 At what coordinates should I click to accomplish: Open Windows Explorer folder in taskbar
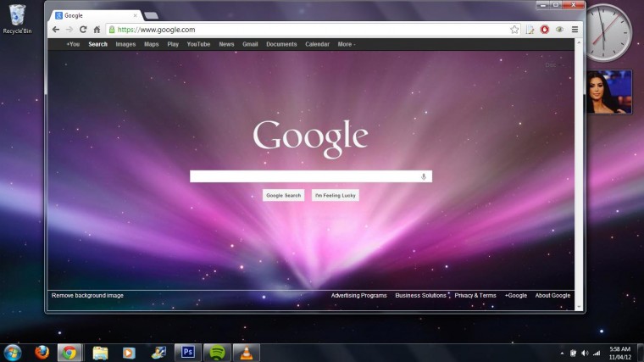[x=100, y=353]
